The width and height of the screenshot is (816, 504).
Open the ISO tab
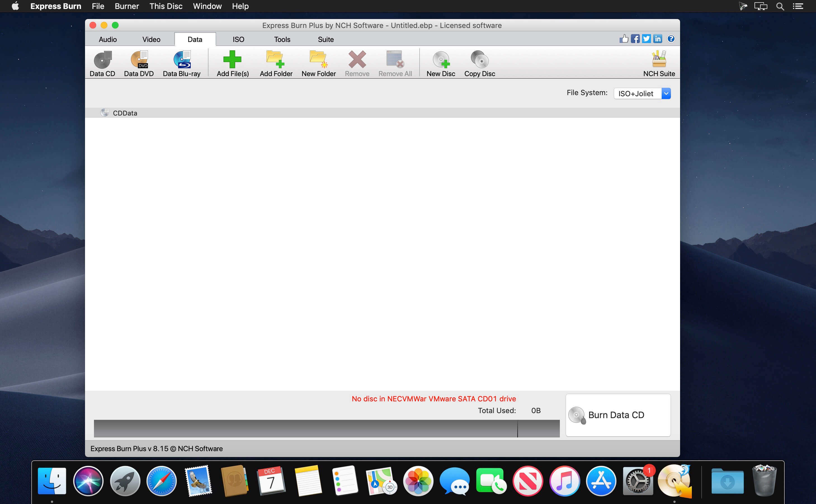pos(238,39)
